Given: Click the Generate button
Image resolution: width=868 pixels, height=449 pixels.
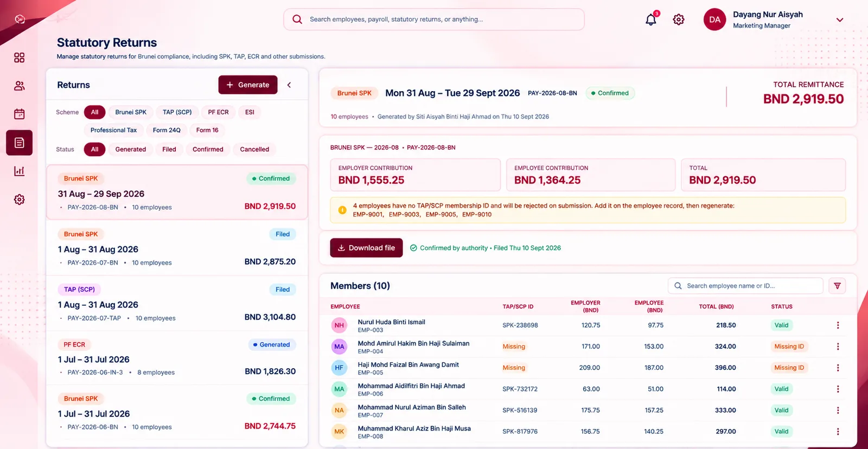Looking at the screenshot, I should coord(248,85).
